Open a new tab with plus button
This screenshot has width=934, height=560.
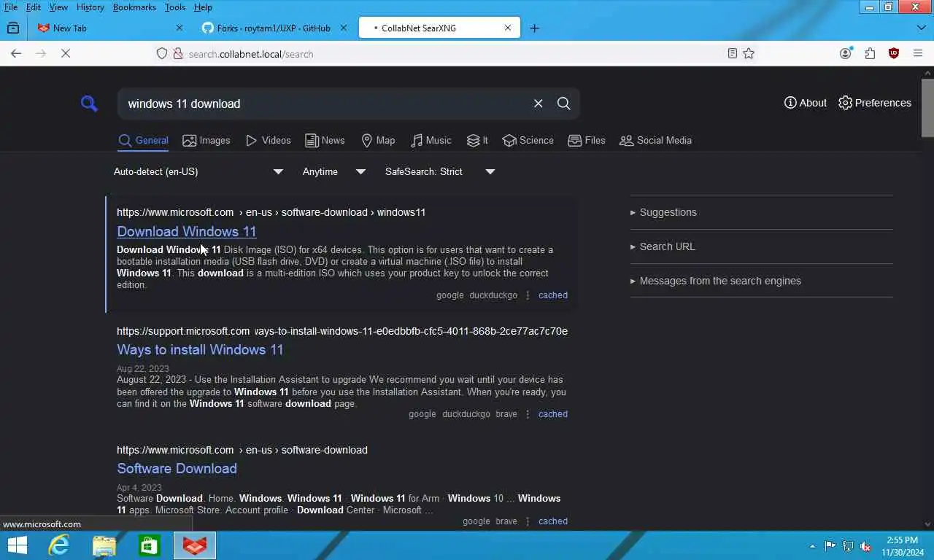coord(534,28)
